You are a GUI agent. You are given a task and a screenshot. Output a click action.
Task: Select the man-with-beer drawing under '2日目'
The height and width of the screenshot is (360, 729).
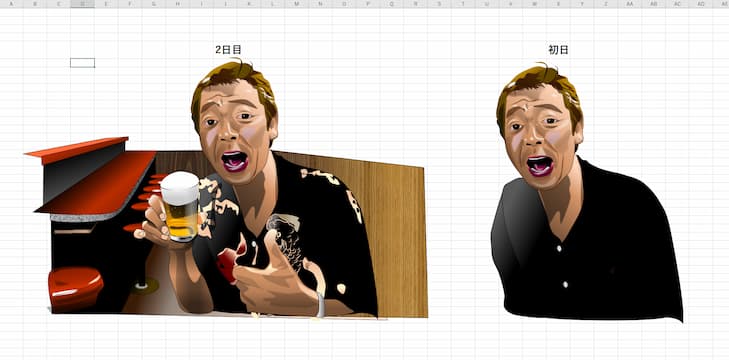click(x=226, y=189)
